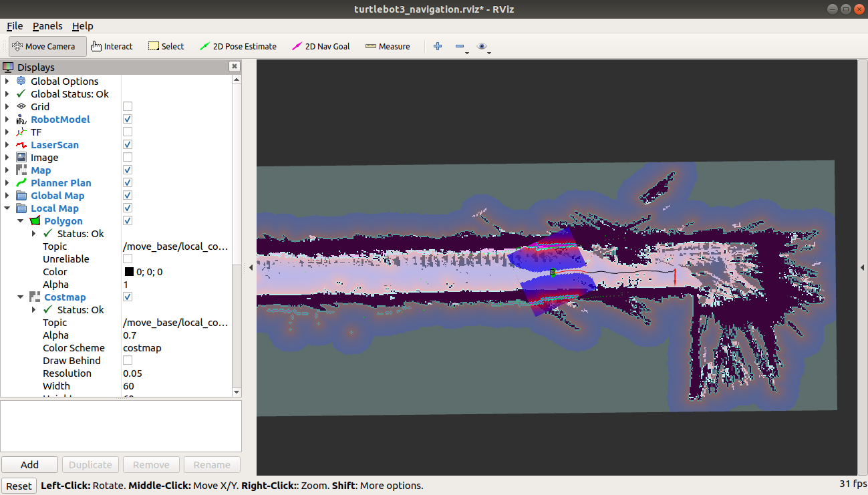The image size is (868, 495).
Task: Activate the Interact tool
Action: click(x=112, y=46)
